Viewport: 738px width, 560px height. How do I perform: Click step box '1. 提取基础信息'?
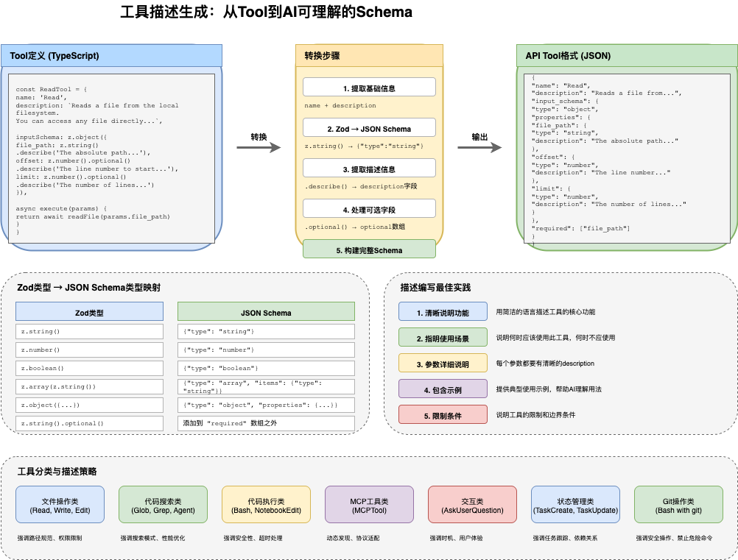(x=369, y=88)
